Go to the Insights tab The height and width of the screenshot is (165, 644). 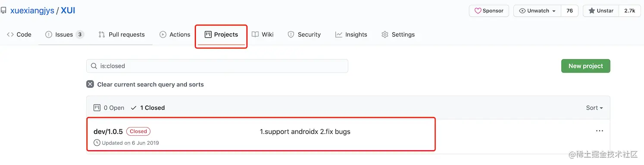(351, 34)
